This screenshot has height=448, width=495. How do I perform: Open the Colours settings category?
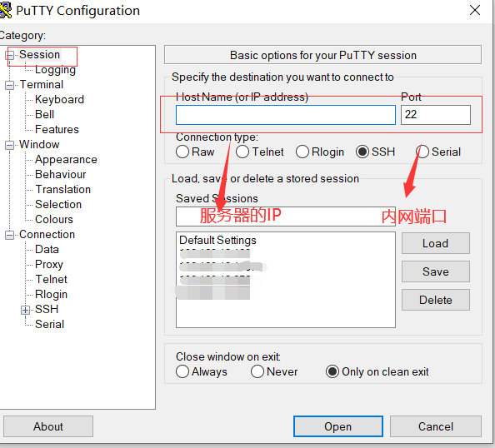coord(54,219)
